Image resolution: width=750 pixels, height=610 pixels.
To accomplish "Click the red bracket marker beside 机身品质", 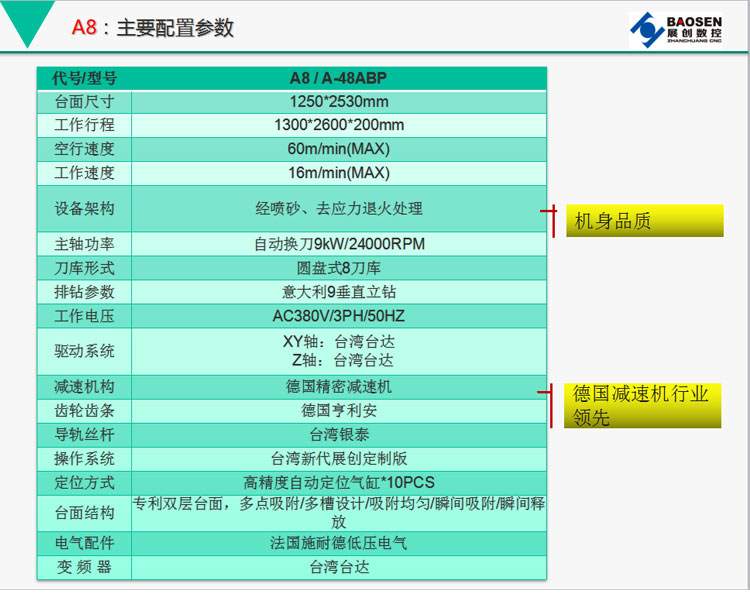I will click(x=549, y=219).
